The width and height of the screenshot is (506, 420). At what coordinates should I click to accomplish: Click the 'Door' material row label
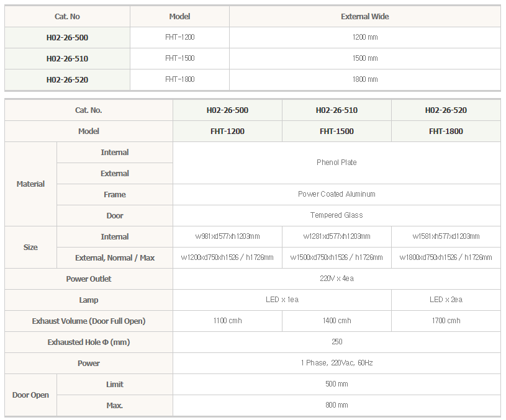[115, 215]
